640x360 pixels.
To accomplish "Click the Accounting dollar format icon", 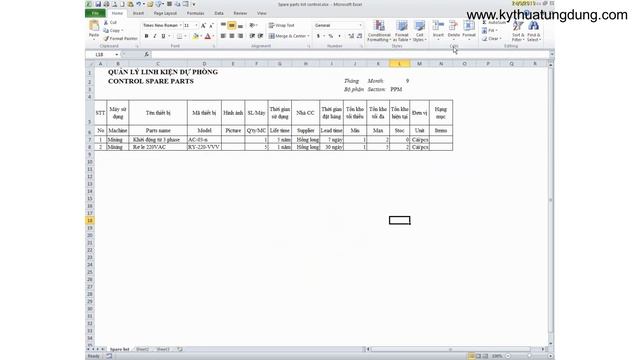I will pyautogui.click(x=318, y=36).
